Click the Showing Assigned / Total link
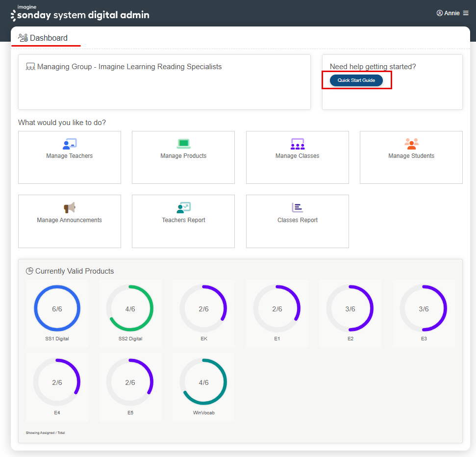The width and height of the screenshot is (476, 457). 46,433
